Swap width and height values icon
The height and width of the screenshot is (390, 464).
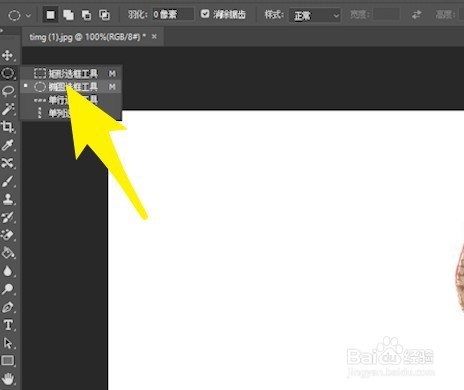point(416,15)
